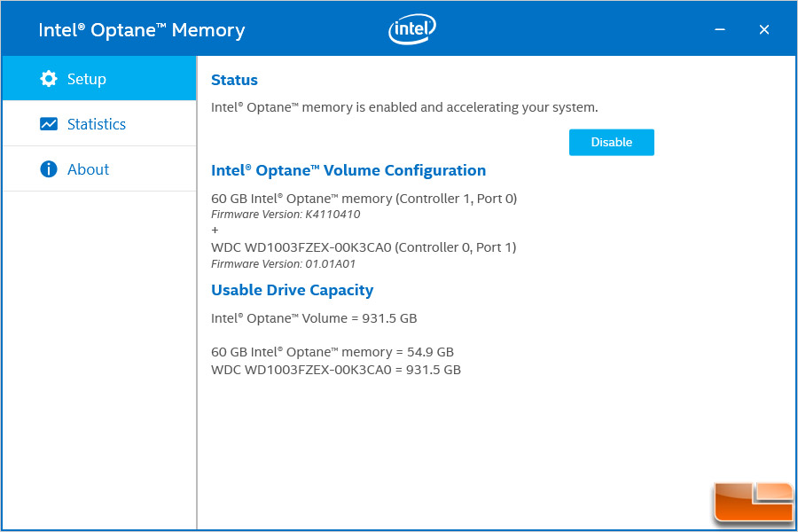Screen dimensions: 798x532
Task: Open the About tab
Action: (x=99, y=169)
